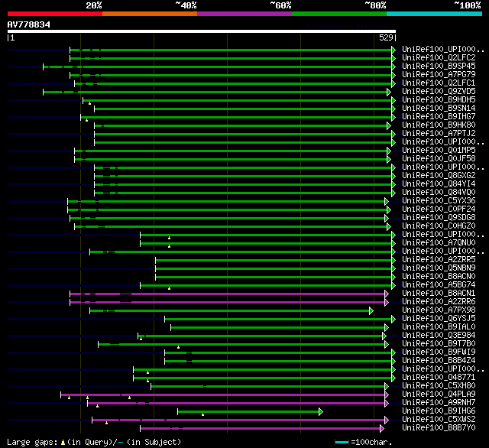This screenshot has width=489, height=448.
Task: Select the UniRef100_Q84YI4 label
Action: pos(439,184)
